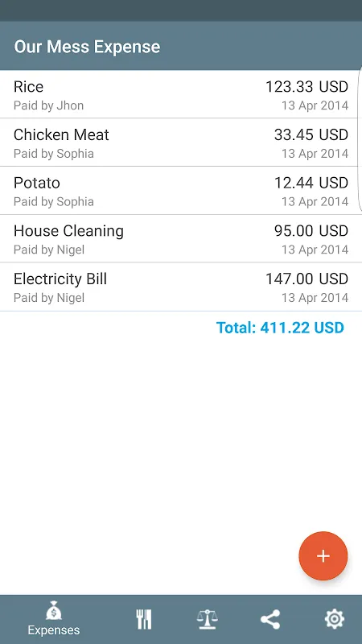The image size is (362, 644).
Task: Select the Electricity Bill entry
Action: 180,287
